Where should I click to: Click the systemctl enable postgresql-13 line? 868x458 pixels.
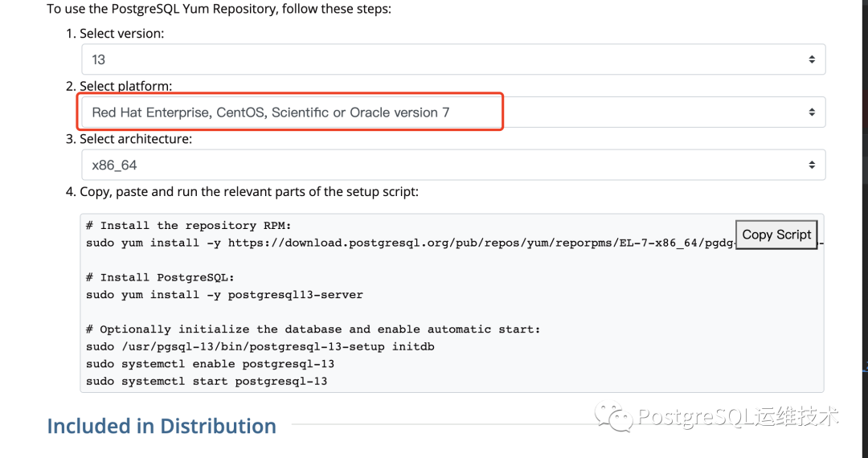(x=211, y=364)
